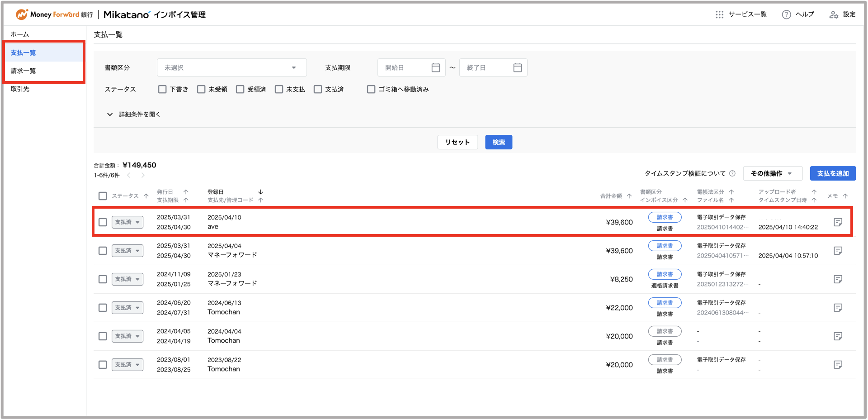Check the select-all header checkbox
This screenshot has width=868, height=420.
coord(103,196)
